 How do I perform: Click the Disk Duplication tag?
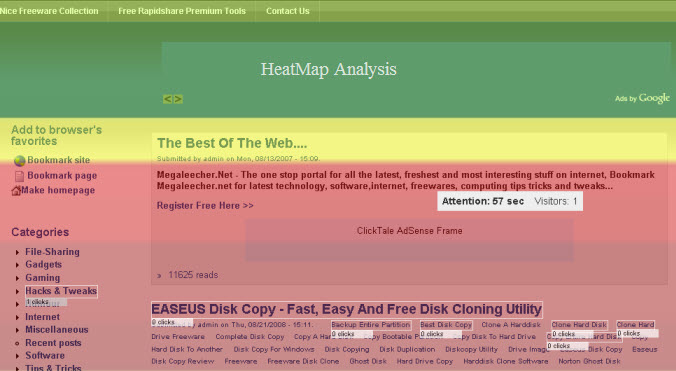407,349
